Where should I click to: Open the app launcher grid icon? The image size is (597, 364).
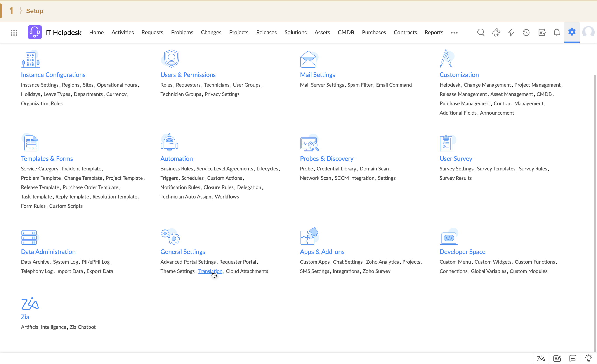(14, 33)
